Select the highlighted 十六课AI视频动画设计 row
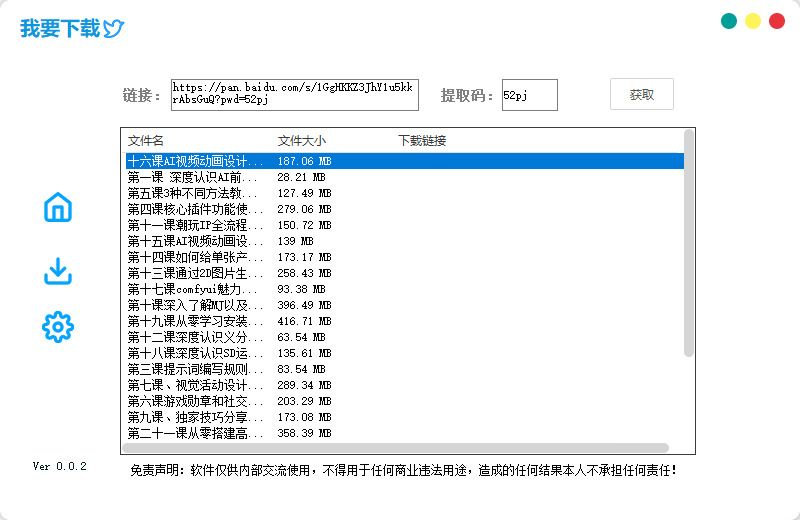 [400, 161]
